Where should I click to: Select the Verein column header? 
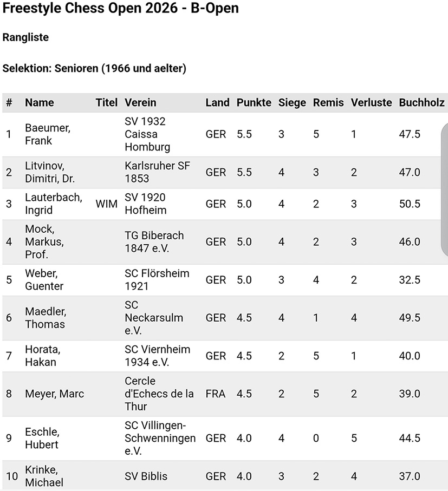coord(140,102)
